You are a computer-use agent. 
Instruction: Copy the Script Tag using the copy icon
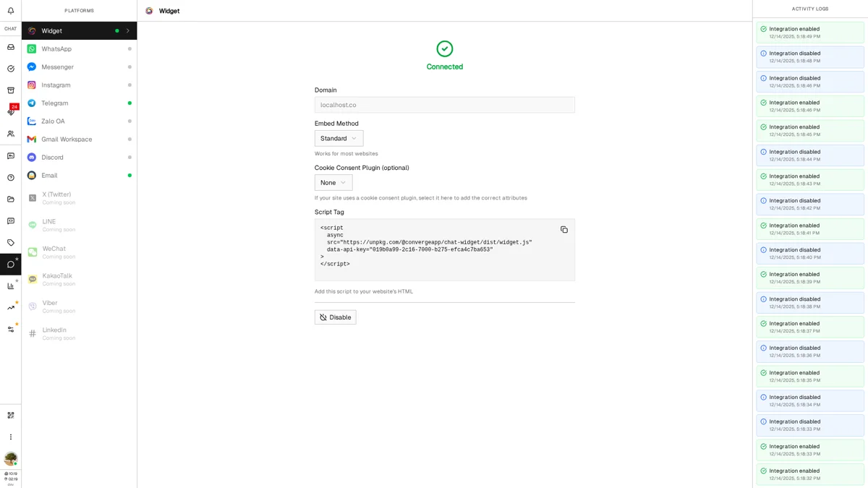point(564,229)
